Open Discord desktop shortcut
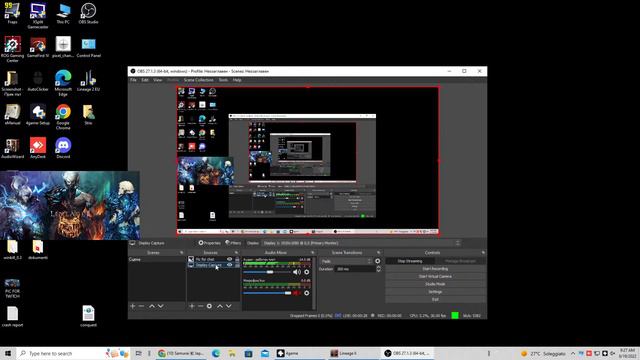Screen dimensions: 640x360 (x=63, y=148)
